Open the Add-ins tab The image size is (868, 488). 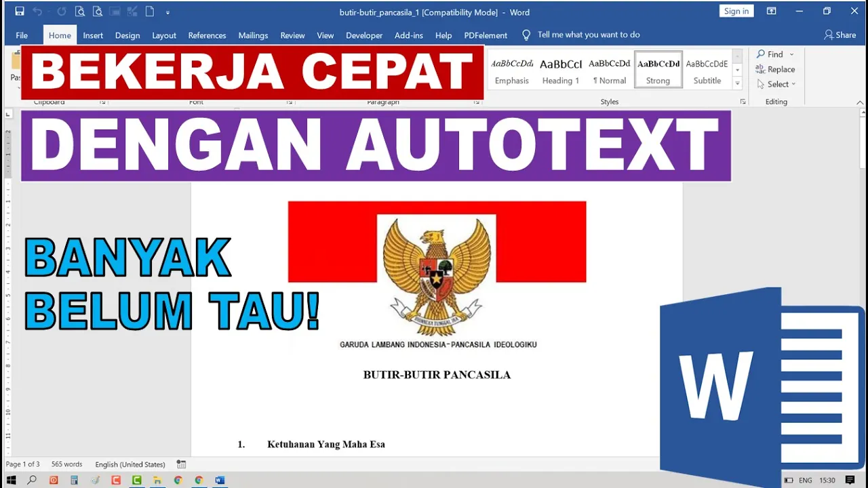click(409, 35)
